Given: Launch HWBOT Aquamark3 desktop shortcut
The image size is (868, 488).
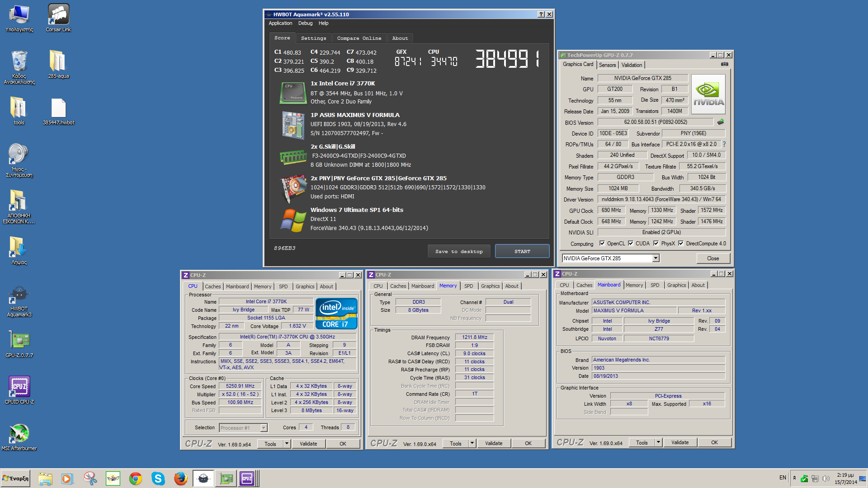Looking at the screenshot, I should 19,301.
